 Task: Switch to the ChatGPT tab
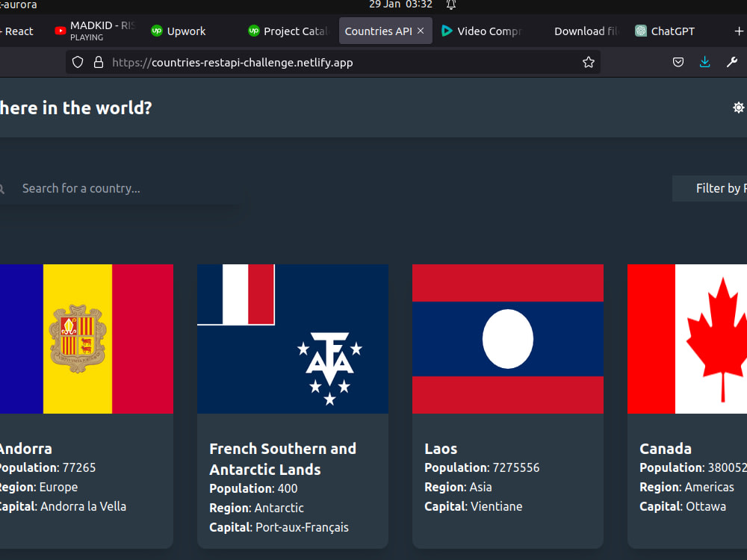click(x=673, y=31)
